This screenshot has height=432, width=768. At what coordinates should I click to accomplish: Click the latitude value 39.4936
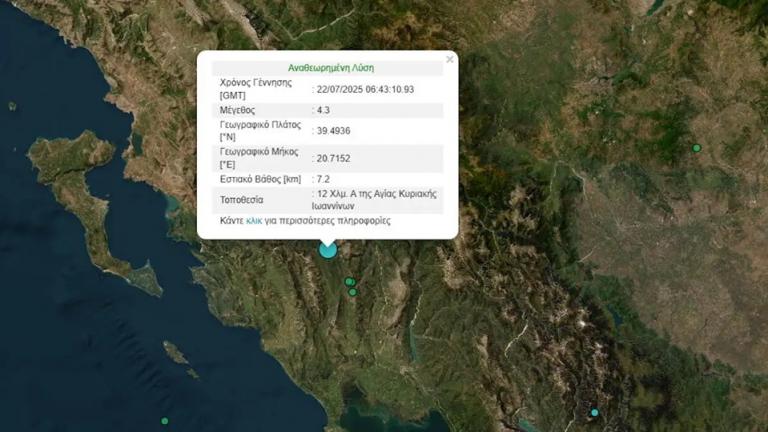[x=334, y=131]
